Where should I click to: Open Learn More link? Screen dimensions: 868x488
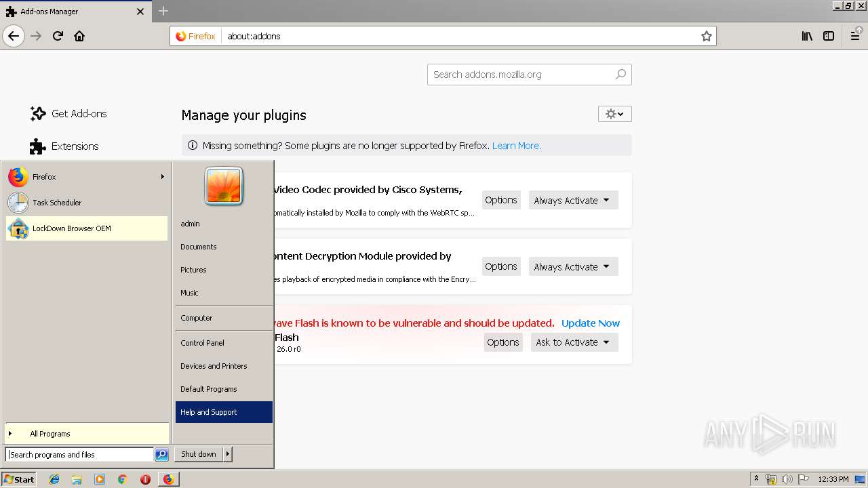pos(516,146)
